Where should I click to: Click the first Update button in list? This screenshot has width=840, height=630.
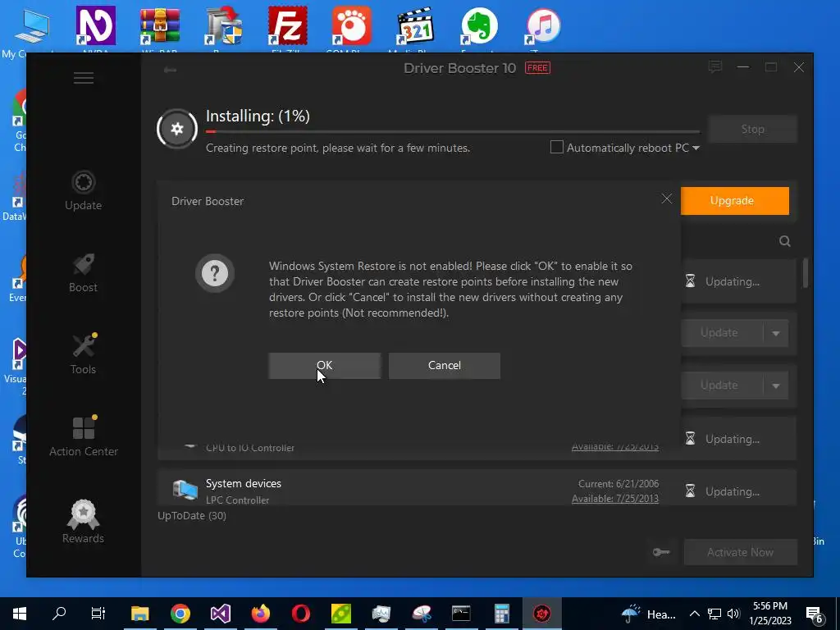click(x=722, y=333)
